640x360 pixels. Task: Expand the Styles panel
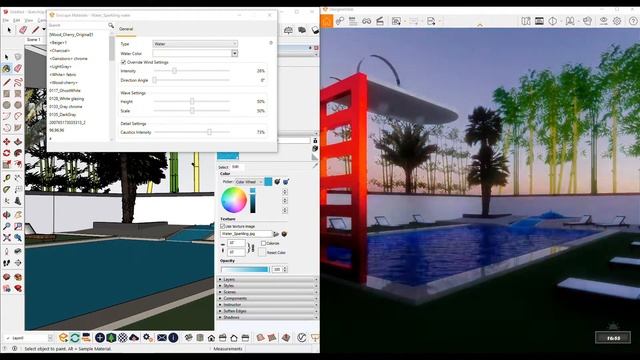[267, 286]
